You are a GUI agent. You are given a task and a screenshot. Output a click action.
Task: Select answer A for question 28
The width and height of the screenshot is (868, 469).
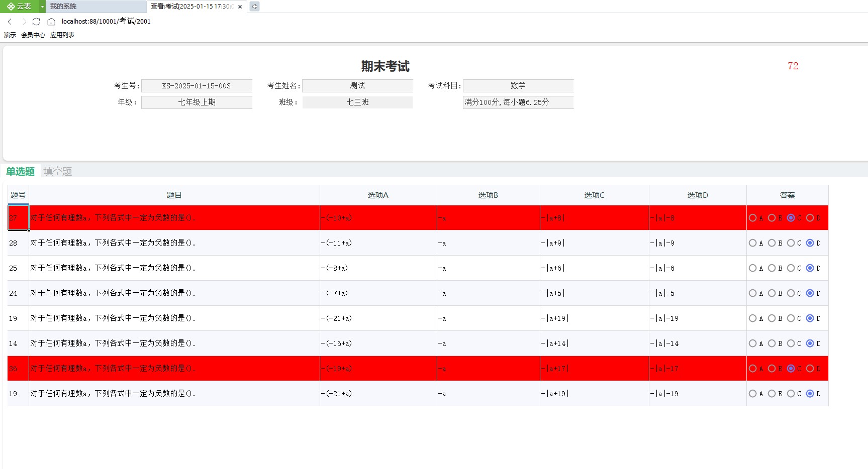[752, 243]
